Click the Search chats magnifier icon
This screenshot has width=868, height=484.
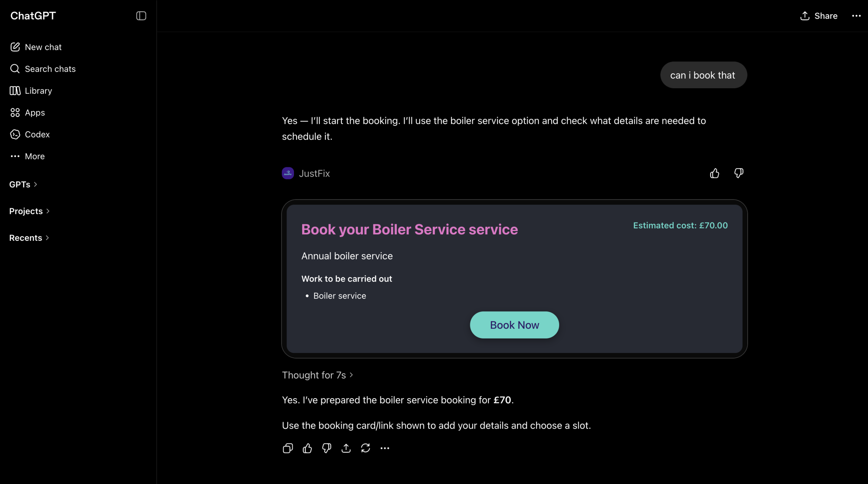coord(15,69)
